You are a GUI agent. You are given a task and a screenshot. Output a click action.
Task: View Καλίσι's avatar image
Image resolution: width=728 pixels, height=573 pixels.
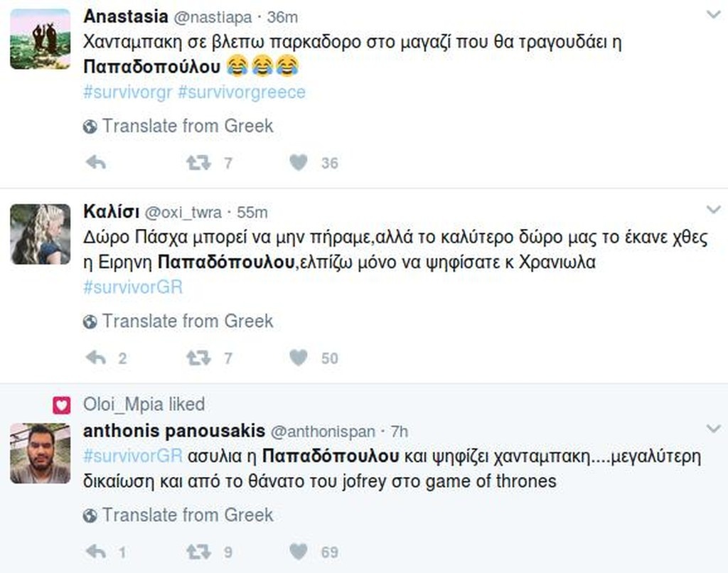[40, 234]
